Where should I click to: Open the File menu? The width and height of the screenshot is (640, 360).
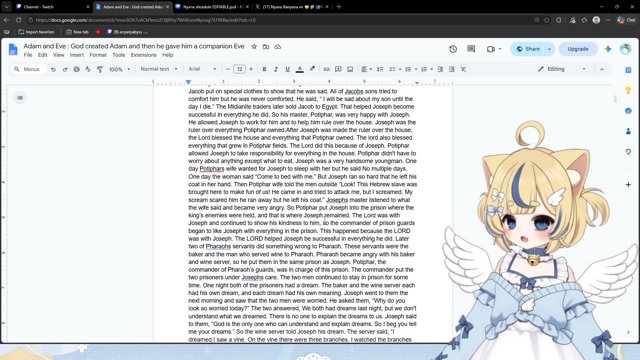point(28,55)
